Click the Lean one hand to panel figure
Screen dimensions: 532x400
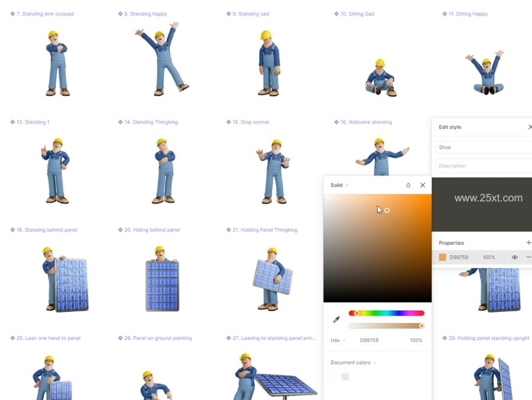[52, 378]
